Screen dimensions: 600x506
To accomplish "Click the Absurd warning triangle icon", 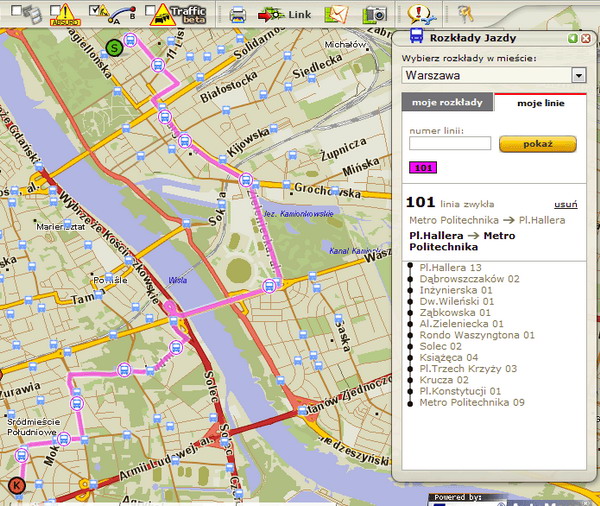I will coord(66,15).
